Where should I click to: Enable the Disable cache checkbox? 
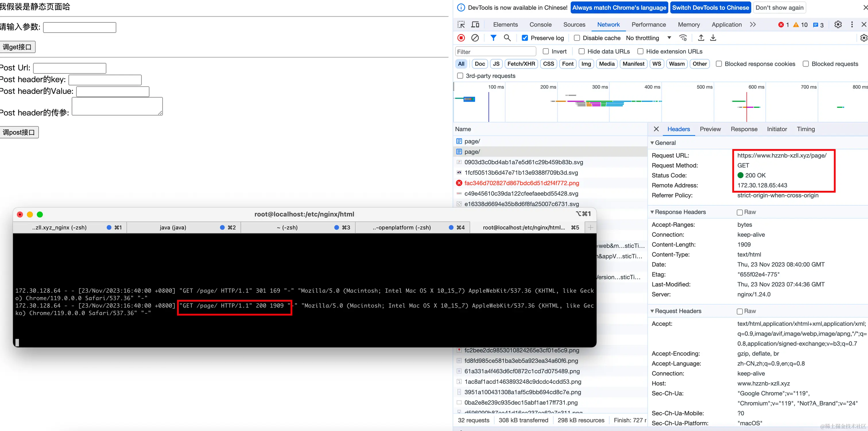pyautogui.click(x=577, y=38)
